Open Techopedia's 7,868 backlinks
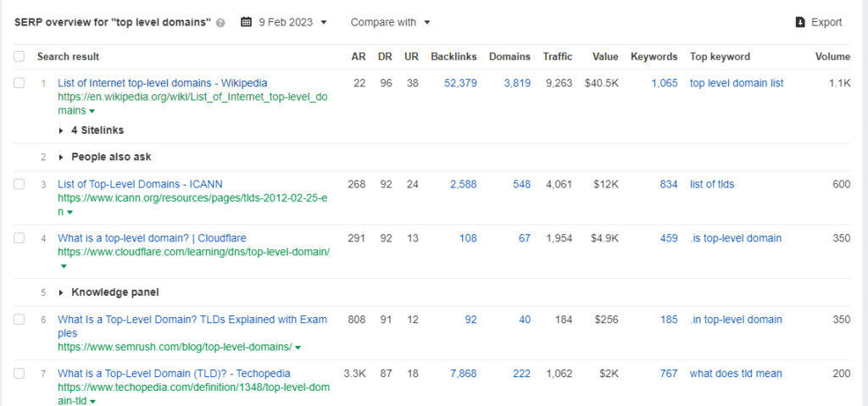The width and height of the screenshot is (868, 406). pyautogui.click(x=464, y=374)
